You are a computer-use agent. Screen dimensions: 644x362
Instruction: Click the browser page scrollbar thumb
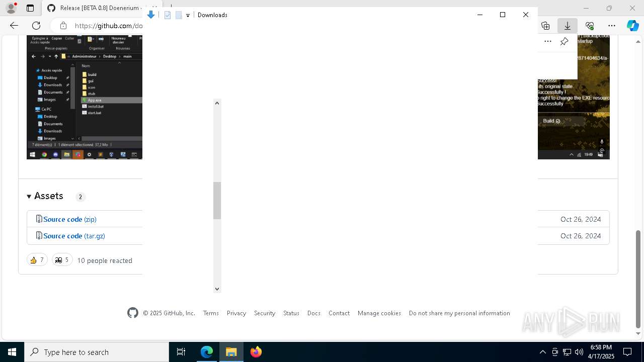click(x=638, y=278)
